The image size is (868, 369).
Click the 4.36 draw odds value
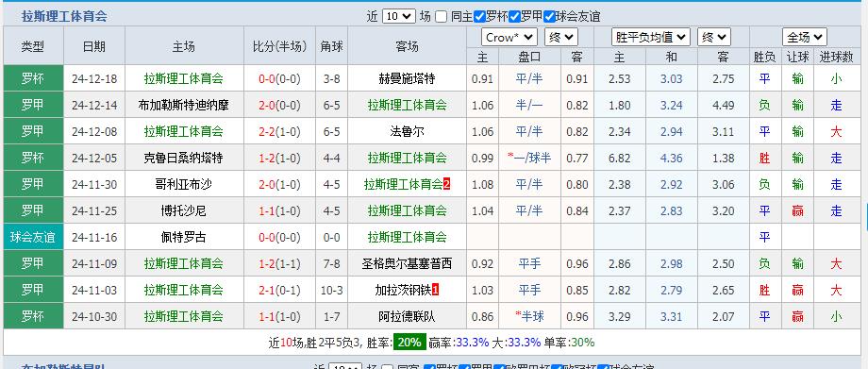click(671, 158)
